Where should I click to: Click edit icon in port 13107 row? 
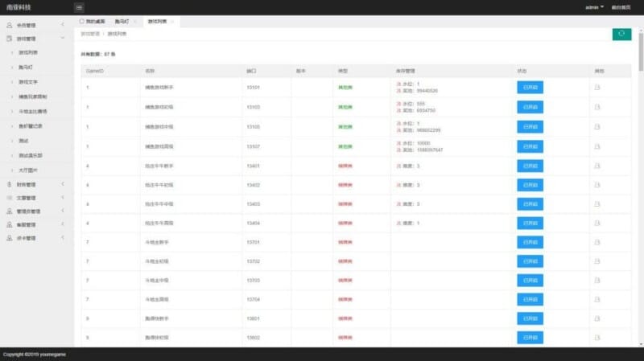[598, 146]
